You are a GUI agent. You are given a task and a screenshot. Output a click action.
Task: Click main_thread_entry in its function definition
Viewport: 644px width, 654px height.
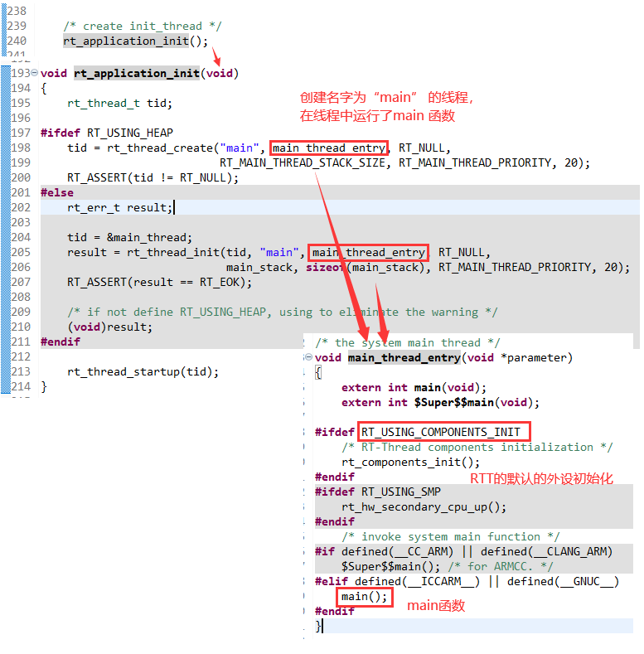[x=404, y=357]
